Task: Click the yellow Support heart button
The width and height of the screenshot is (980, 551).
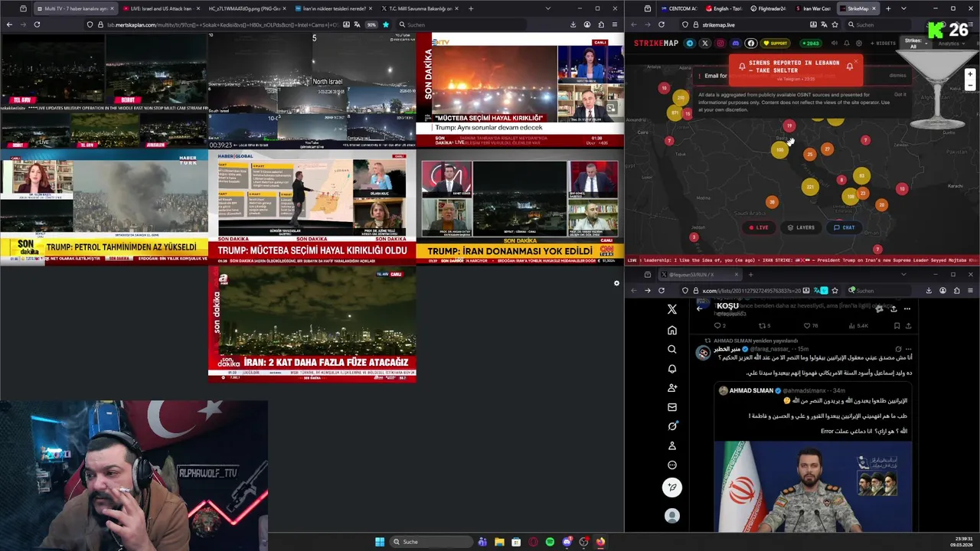Action: pyautogui.click(x=776, y=44)
